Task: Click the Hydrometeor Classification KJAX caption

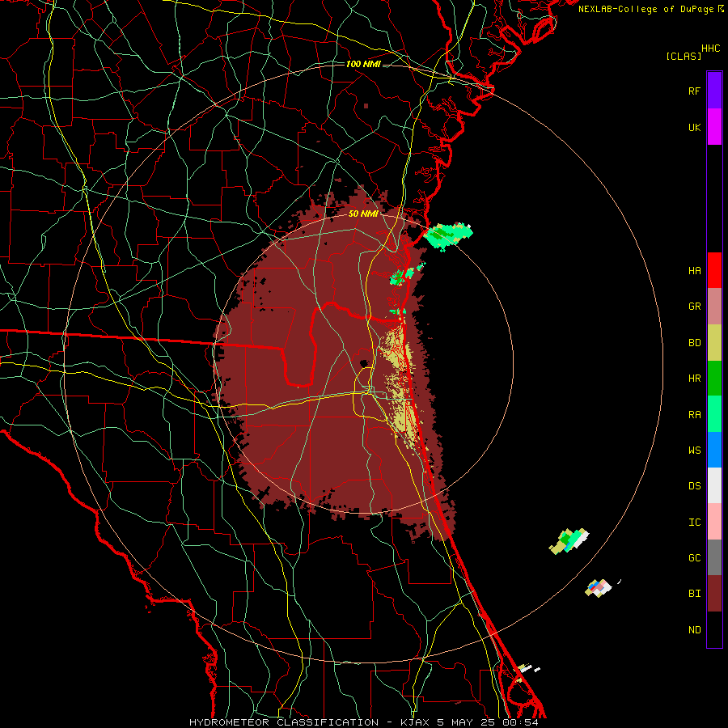Action: click(363, 722)
